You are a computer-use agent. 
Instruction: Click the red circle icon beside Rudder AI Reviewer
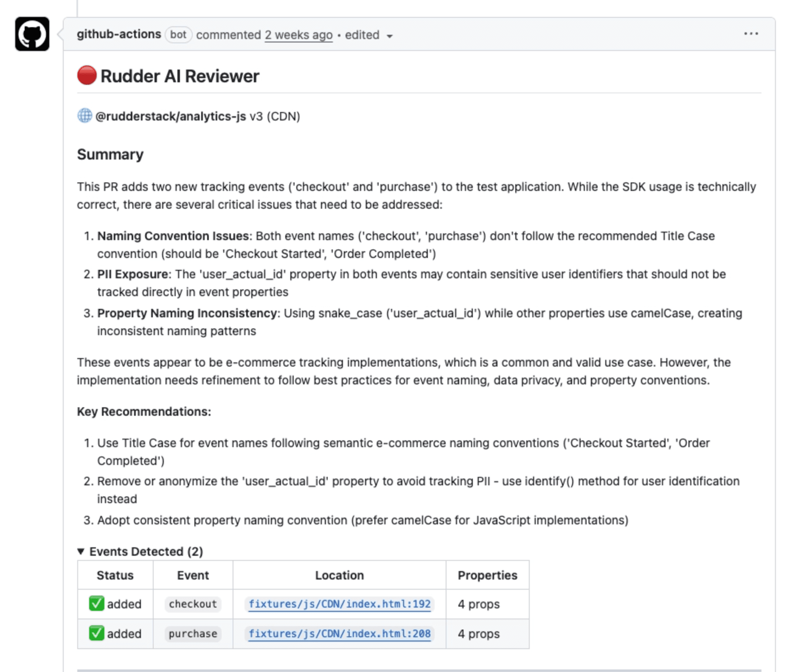click(87, 76)
